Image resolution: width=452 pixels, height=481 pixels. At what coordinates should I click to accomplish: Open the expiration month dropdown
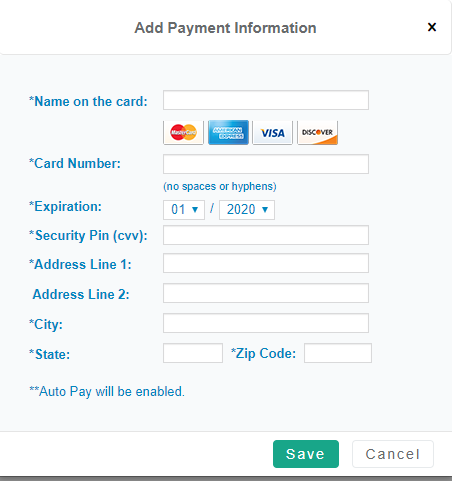tap(184, 210)
